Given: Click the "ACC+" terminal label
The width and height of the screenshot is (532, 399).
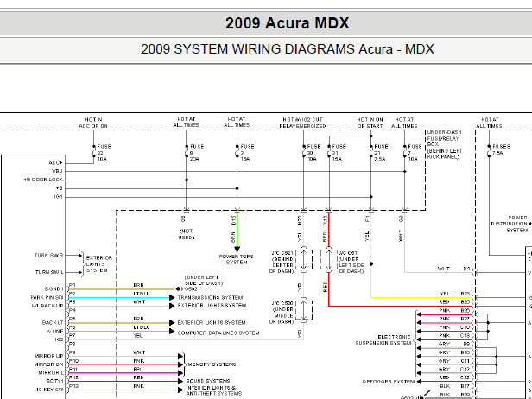Looking at the screenshot, I should pos(56,163).
